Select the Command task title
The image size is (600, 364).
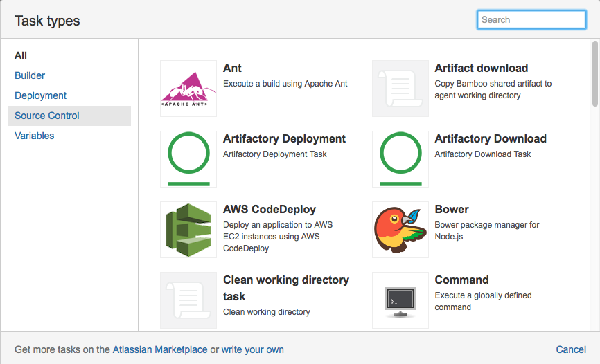461,280
